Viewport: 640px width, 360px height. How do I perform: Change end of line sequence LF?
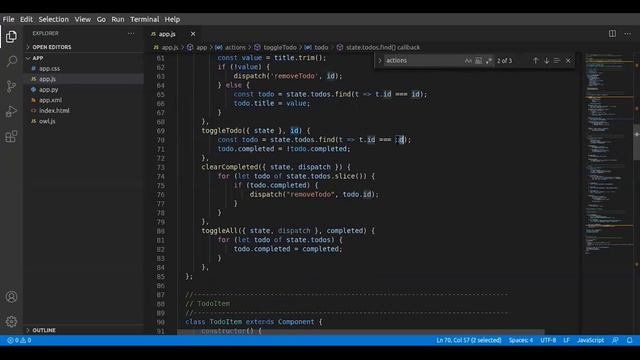coord(567,340)
